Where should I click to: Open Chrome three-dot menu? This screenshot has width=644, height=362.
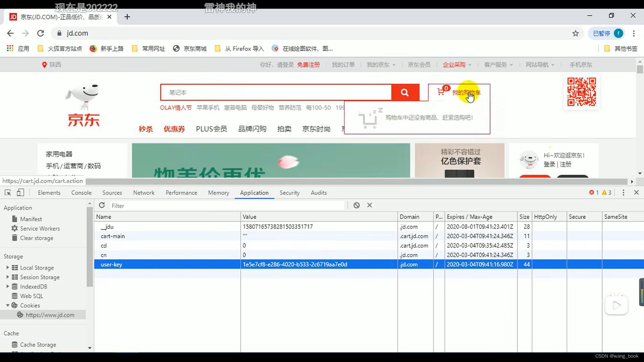click(634, 33)
